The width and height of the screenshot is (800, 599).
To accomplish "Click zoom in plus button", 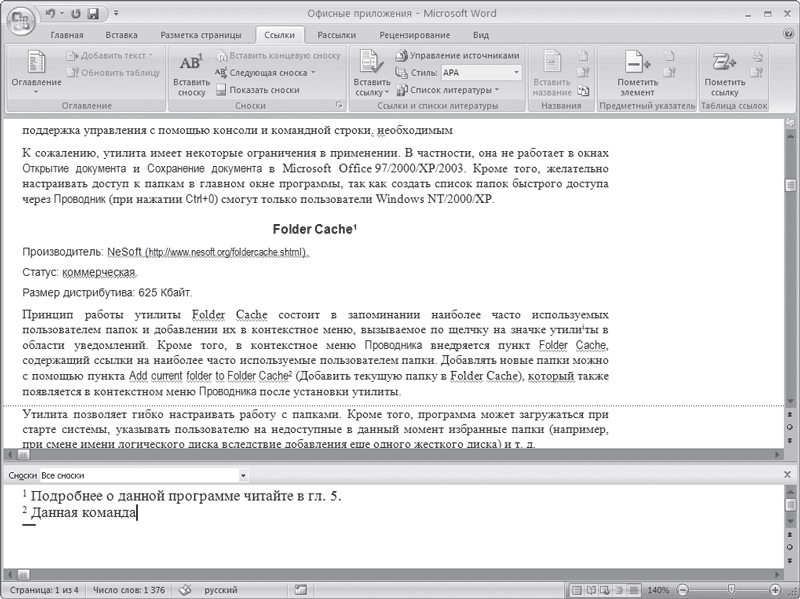I will 774,590.
